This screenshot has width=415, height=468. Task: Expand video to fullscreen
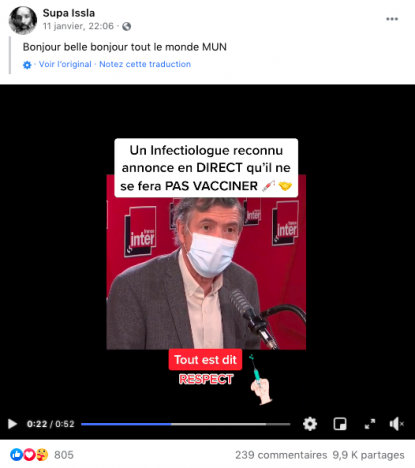pyautogui.click(x=370, y=424)
